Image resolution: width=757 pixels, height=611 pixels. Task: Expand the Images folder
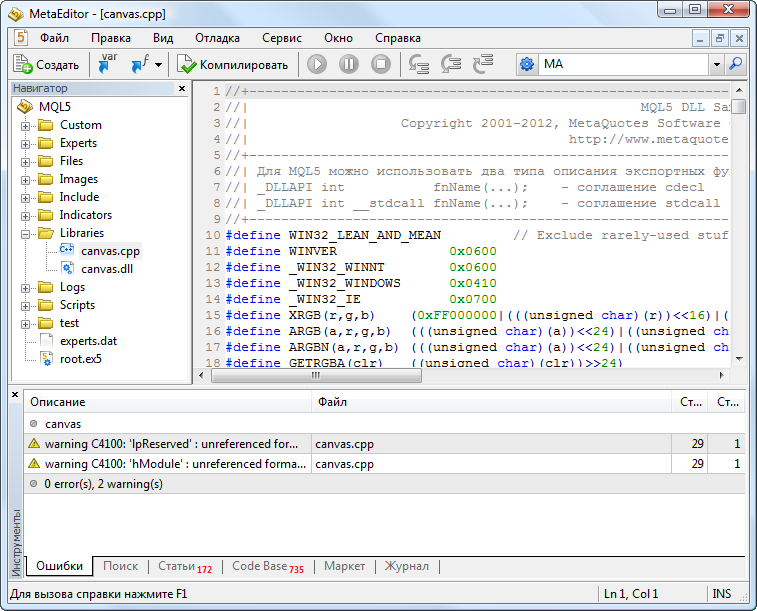26,181
